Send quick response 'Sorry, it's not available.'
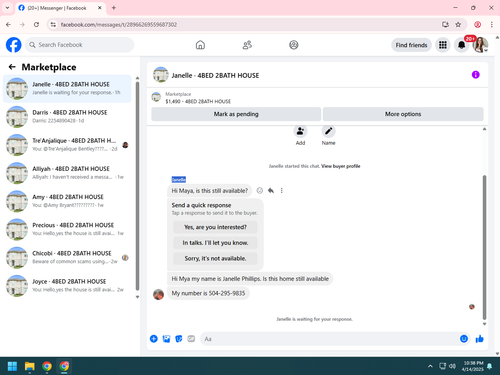 215,258
